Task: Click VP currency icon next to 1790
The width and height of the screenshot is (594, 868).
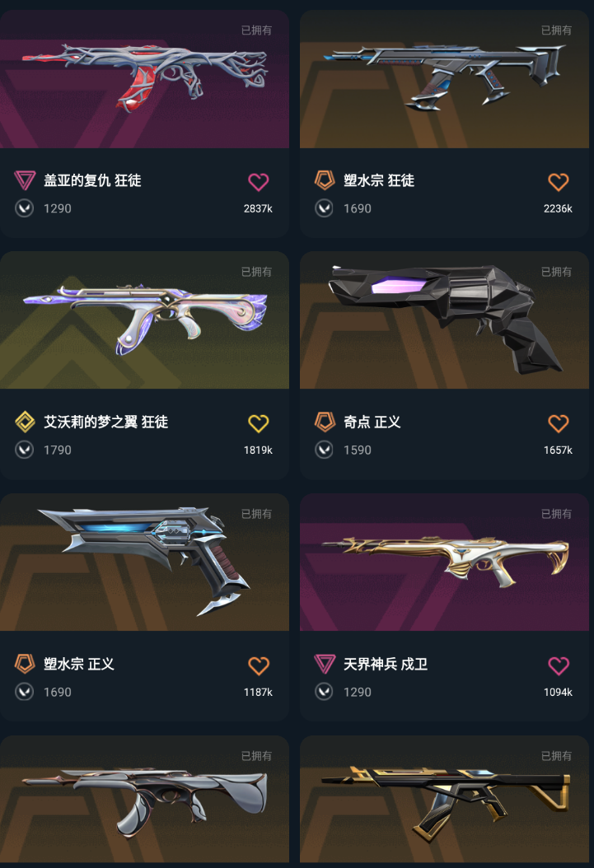Action: click(x=25, y=450)
